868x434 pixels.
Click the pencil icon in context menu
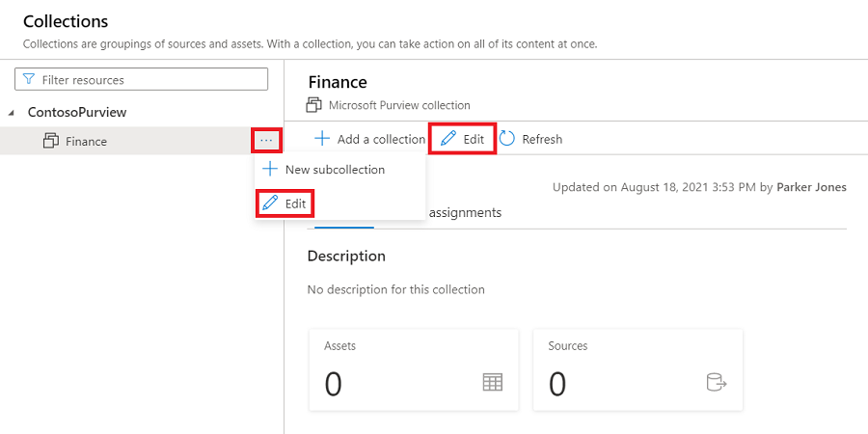pyautogui.click(x=270, y=203)
